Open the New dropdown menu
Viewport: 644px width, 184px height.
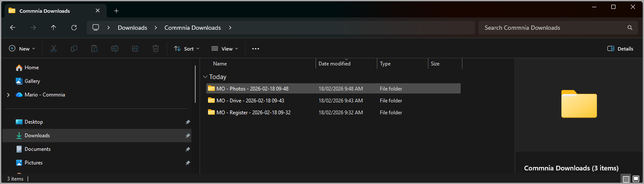coord(22,49)
